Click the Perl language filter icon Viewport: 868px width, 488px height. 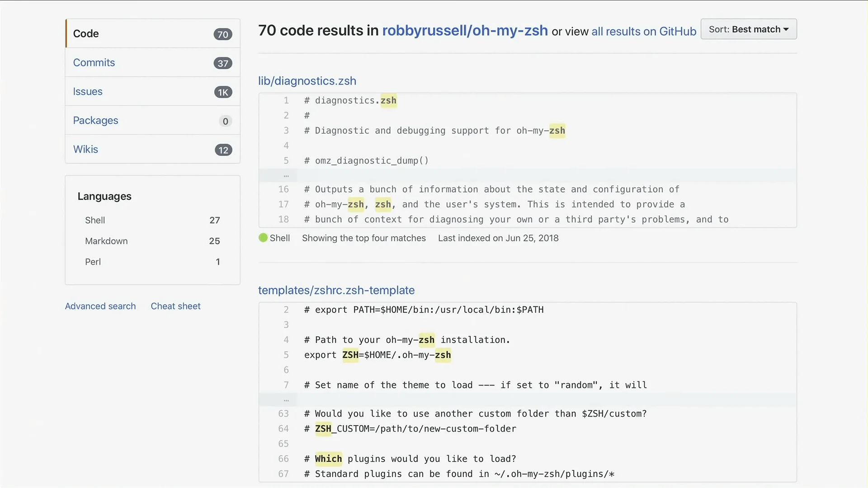(93, 262)
